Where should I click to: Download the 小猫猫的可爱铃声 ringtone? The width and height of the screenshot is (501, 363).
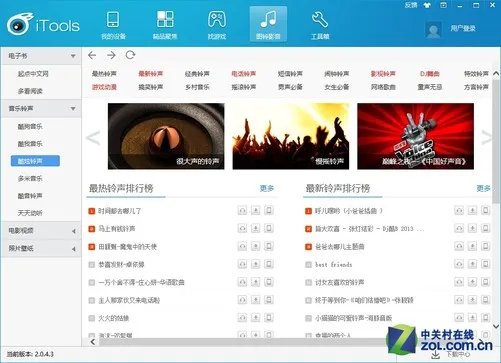pyautogui.click(x=472, y=318)
